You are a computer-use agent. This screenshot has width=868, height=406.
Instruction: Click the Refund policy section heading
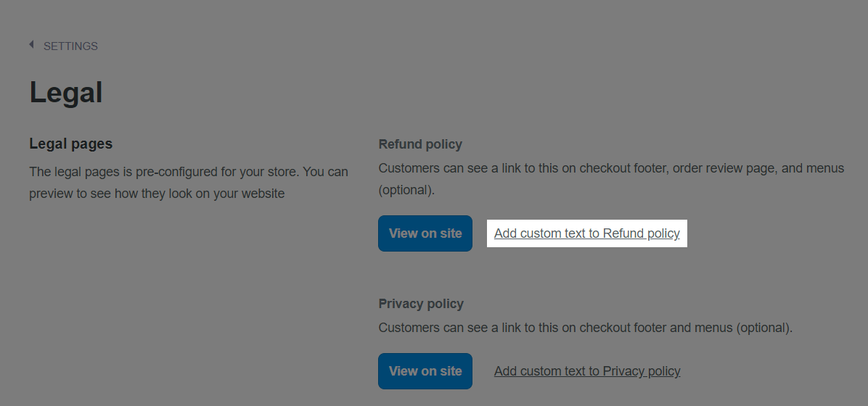click(x=420, y=144)
